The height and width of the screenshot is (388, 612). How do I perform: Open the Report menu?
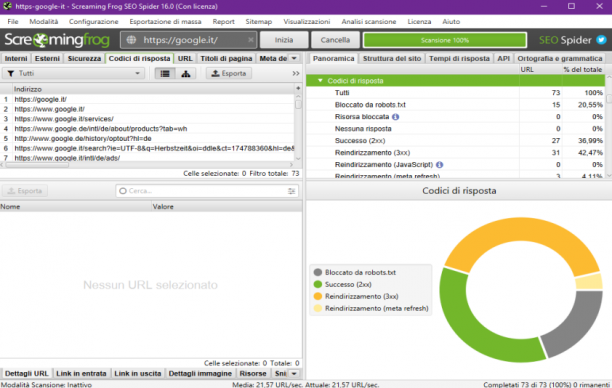click(224, 21)
